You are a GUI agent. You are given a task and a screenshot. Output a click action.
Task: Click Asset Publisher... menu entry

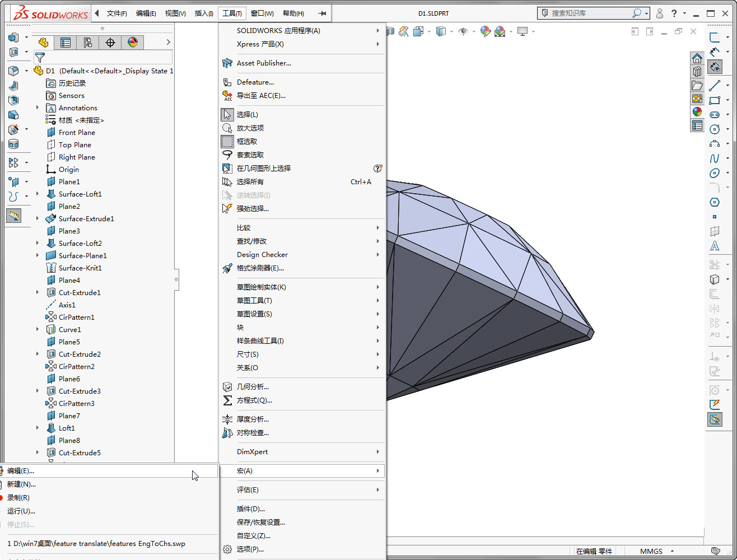302,63
